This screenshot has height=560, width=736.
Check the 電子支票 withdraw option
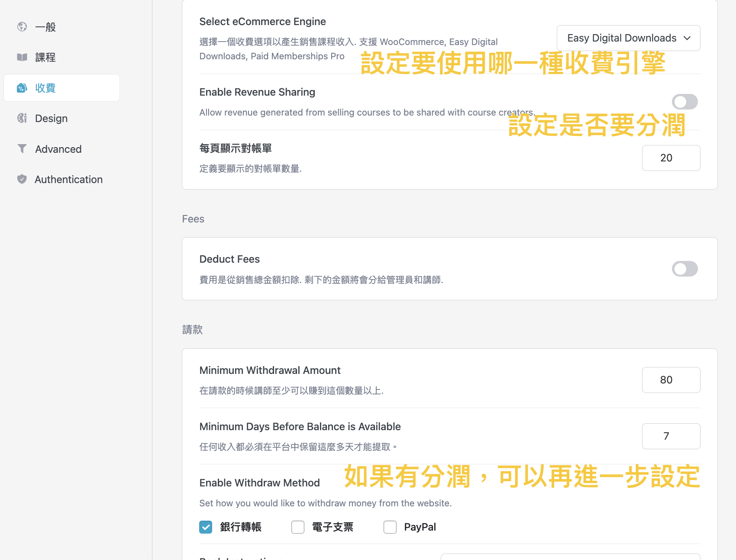(x=298, y=527)
